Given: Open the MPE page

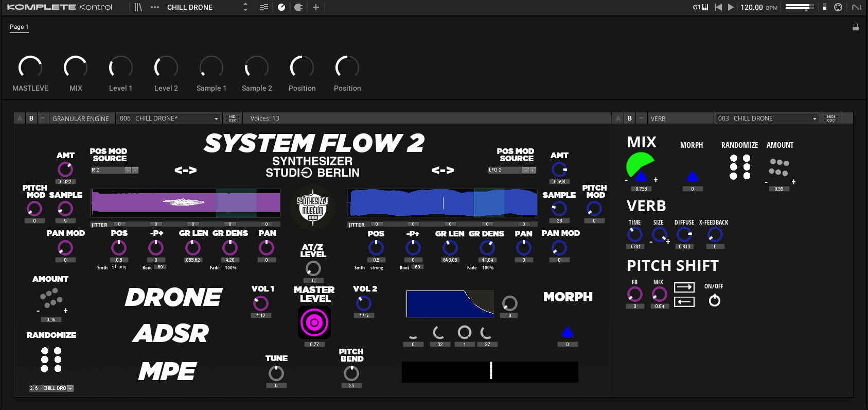Looking at the screenshot, I should coord(167,371).
